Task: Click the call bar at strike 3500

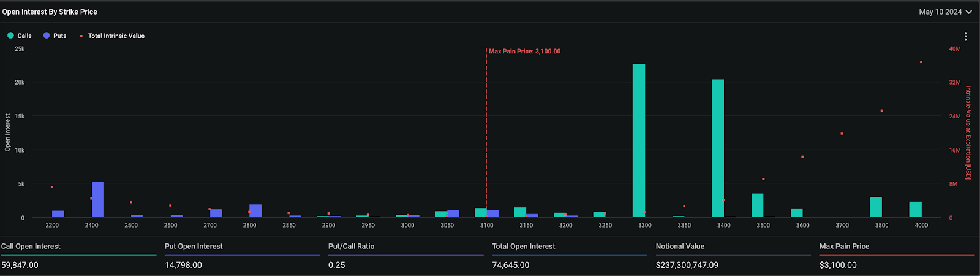Action: [x=757, y=205]
